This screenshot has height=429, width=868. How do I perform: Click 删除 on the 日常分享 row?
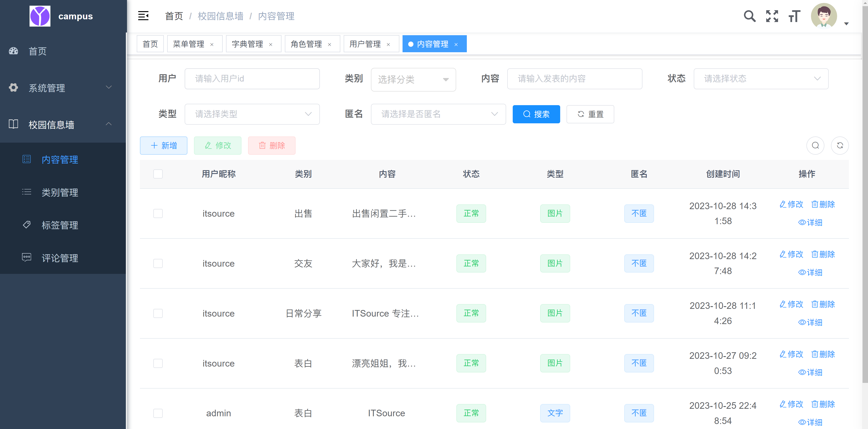coord(823,304)
